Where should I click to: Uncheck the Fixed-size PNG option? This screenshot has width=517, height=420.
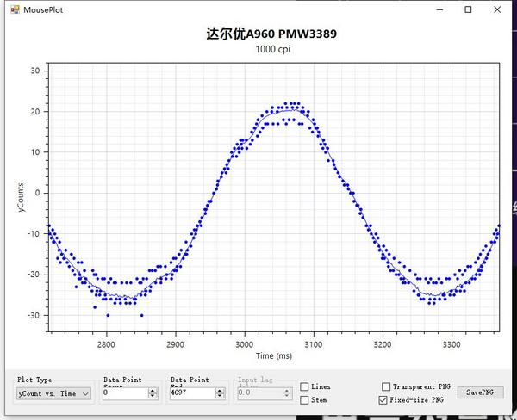(x=383, y=400)
